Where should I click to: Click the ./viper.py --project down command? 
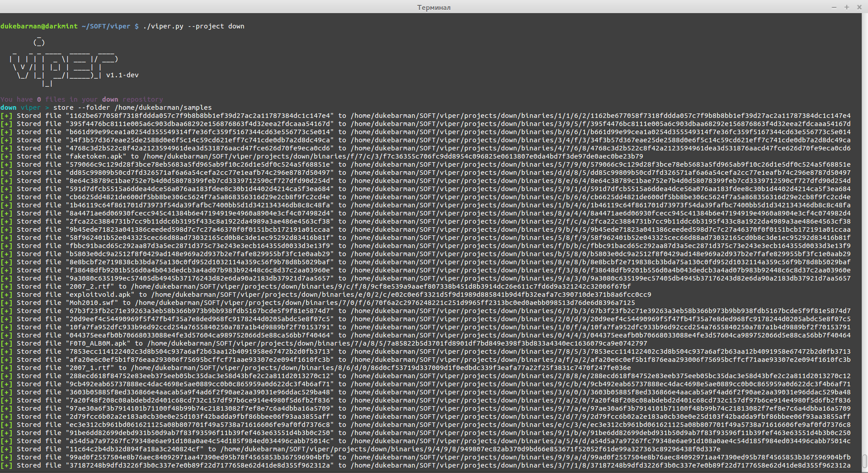[193, 26]
